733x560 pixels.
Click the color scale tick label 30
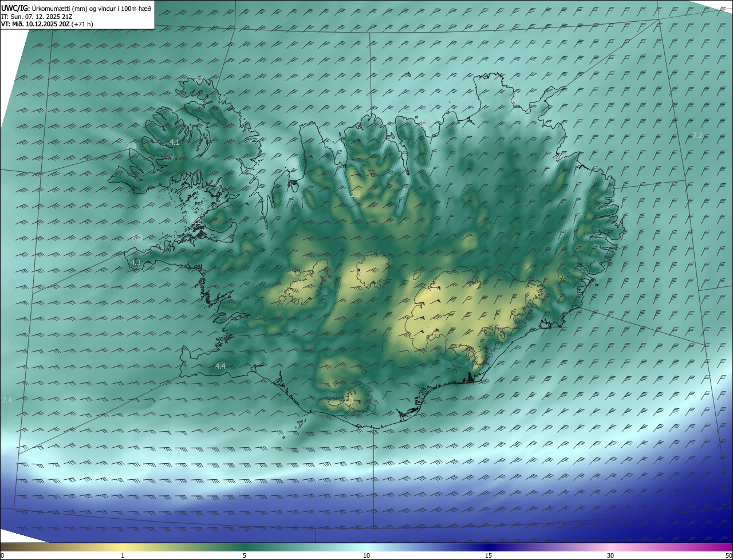pyautogui.click(x=610, y=555)
